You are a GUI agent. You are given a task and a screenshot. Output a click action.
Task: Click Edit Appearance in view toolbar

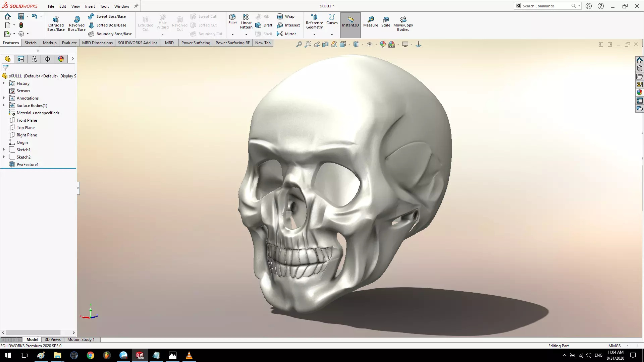383,44
